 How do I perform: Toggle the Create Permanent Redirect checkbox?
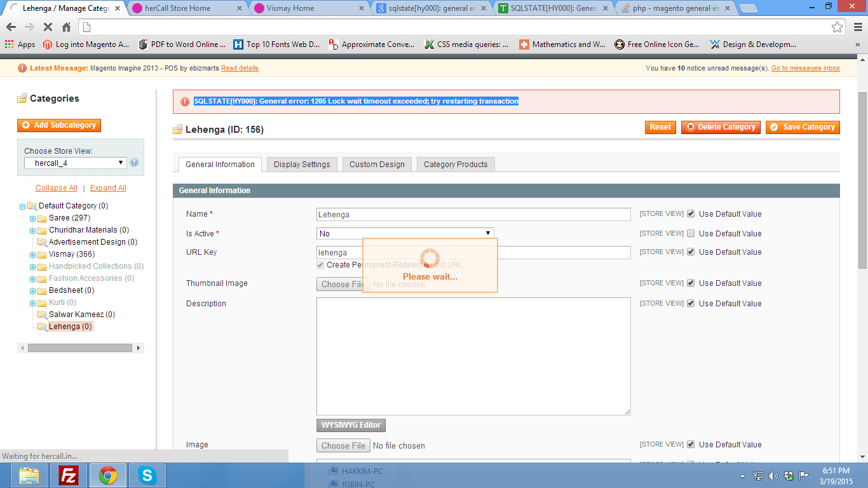click(320, 265)
